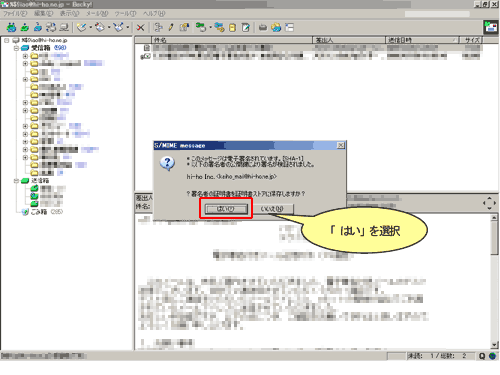Open the ファイル menu
The width and height of the screenshot is (500, 375).
[15, 14]
